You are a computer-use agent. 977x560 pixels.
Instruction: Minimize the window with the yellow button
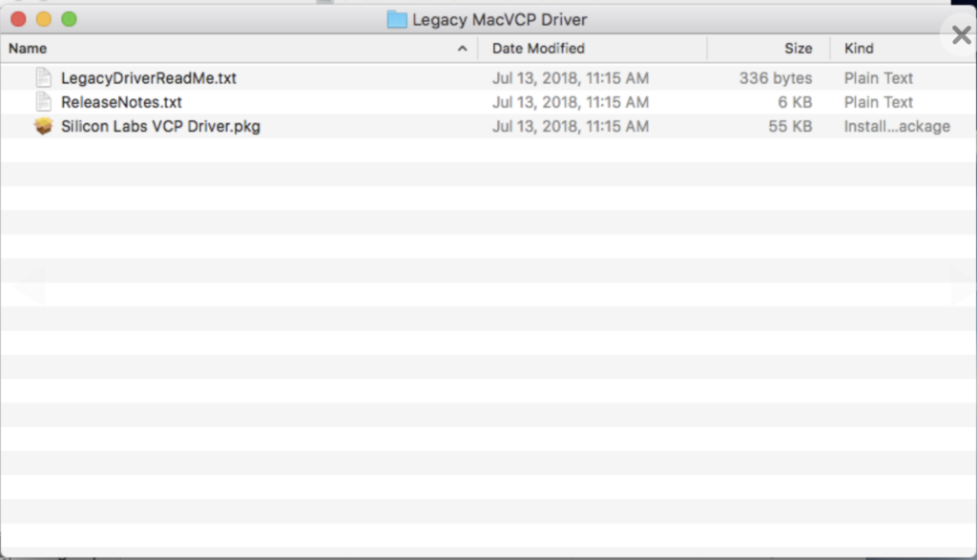click(x=44, y=19)
